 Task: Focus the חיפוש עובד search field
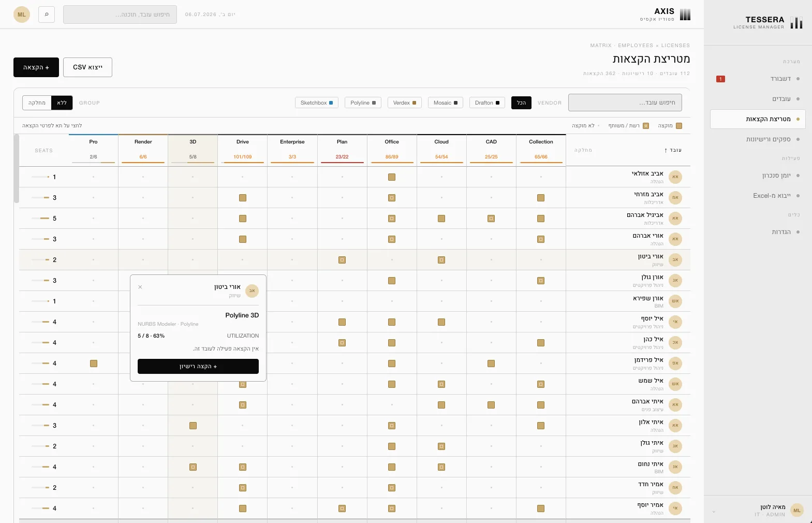(625, 103)
